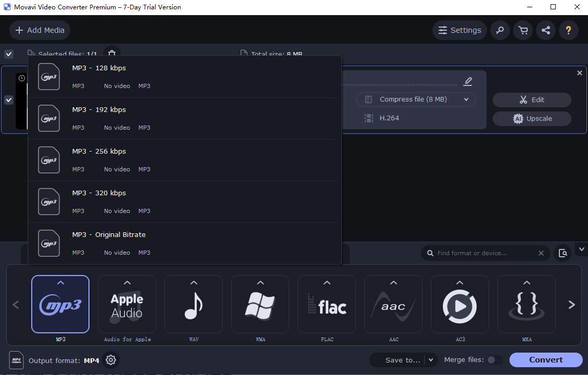Uncheck the select all files checkbox

click(9, 54)
